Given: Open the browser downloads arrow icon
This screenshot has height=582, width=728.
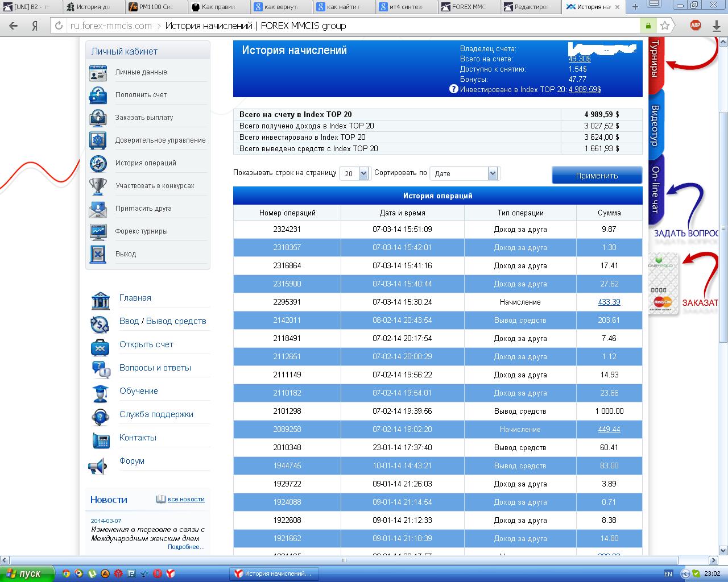Looking at the screenshot, I should (716, 26).
